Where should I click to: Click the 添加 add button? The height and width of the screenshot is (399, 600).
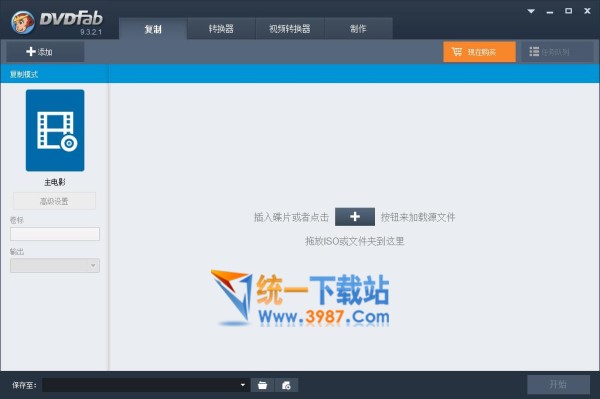(45, 52)
